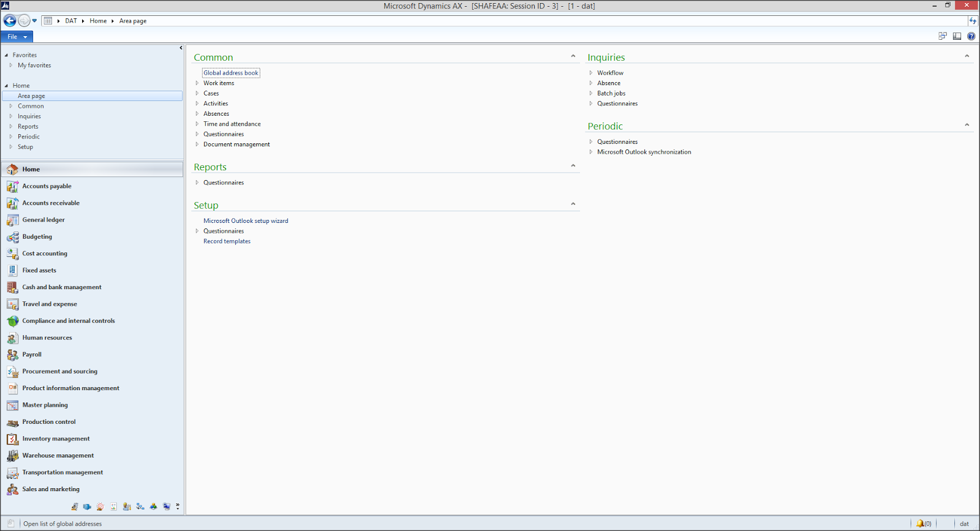Collapse the Common section
The height and width of the screenshot is (531, 980).
pyautogui.click(x=573, y=56)
